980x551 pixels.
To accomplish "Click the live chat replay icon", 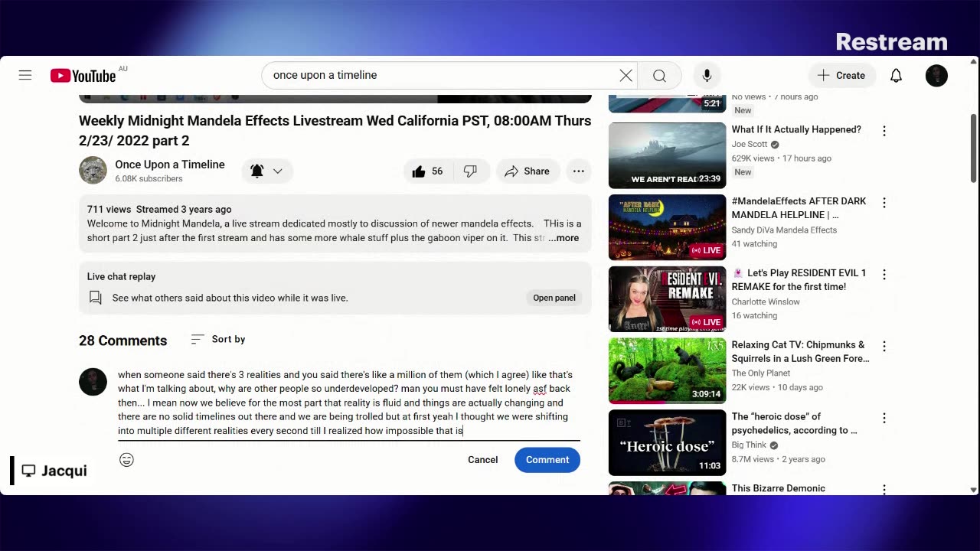I will pos(96,298).
